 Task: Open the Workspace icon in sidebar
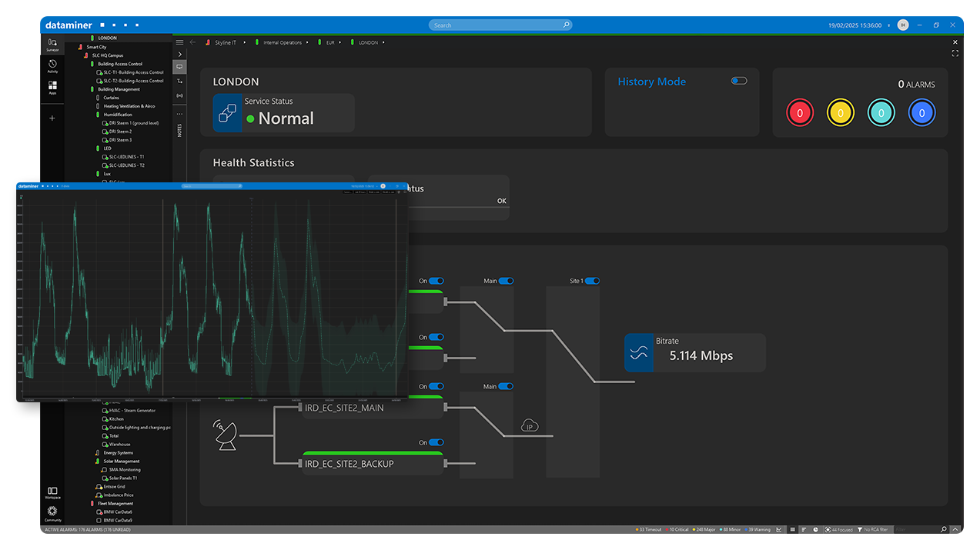tap(52, 492)
